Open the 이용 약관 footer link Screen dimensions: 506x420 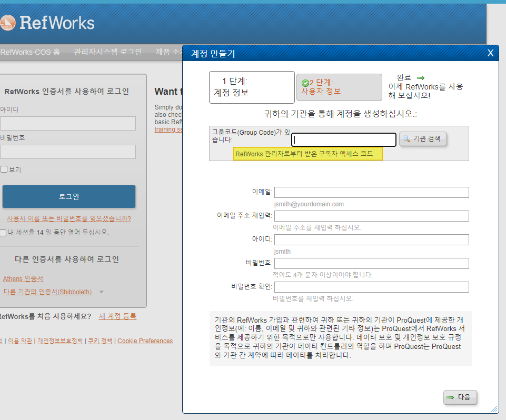[20, 341]
